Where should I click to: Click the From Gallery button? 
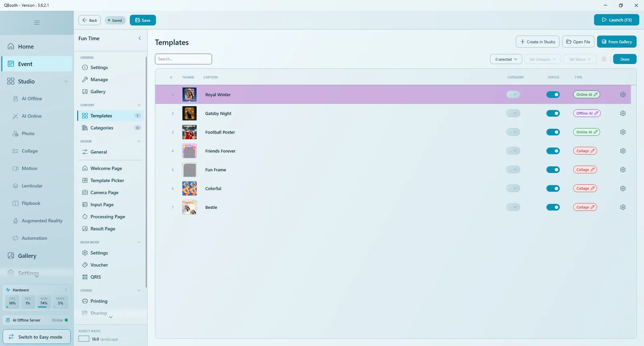(x=617, y=42)
